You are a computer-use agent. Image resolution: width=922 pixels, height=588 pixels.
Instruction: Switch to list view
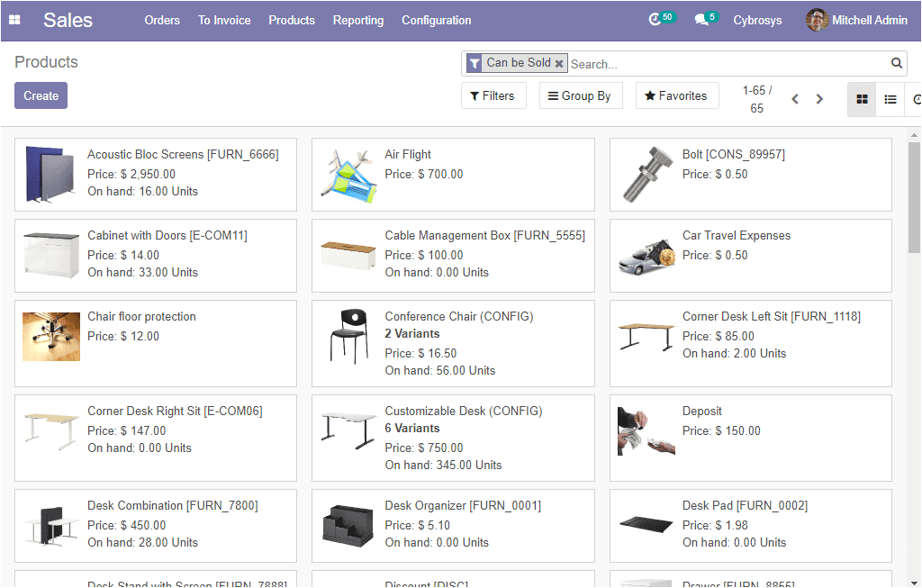pyautogui.click(x=890, y=99)
